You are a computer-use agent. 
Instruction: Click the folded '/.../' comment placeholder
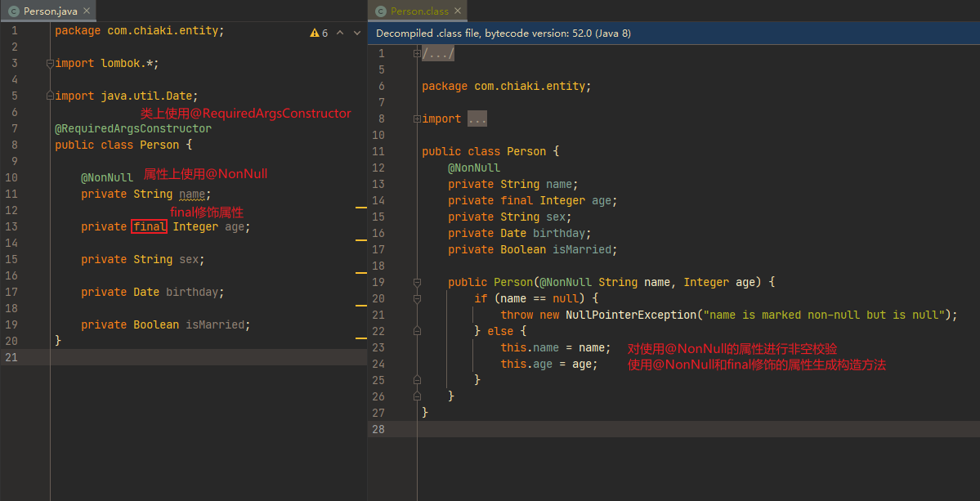tap(438, 53)
